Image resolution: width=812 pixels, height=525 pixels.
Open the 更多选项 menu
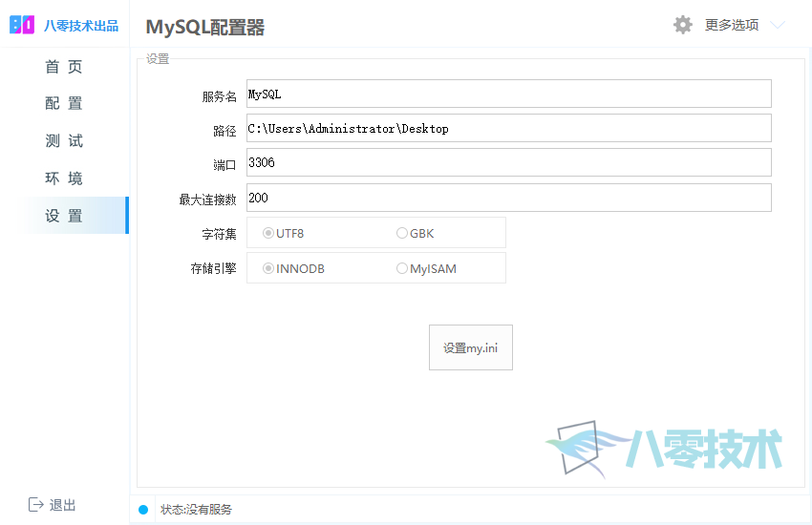tap(731, 26)
